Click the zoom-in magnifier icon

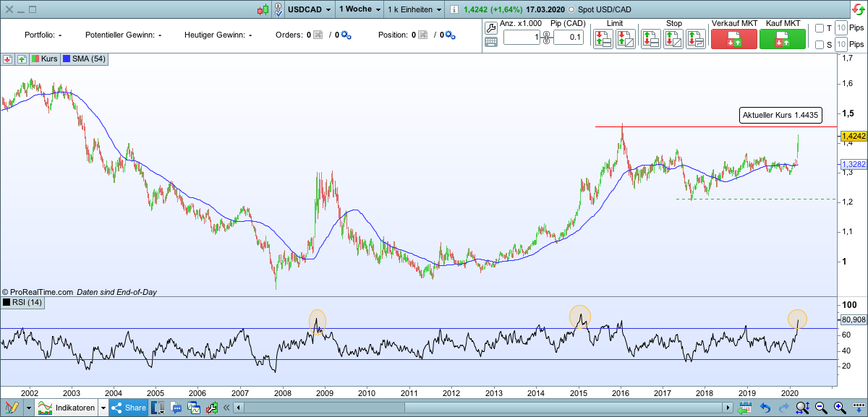coord(838,408)
